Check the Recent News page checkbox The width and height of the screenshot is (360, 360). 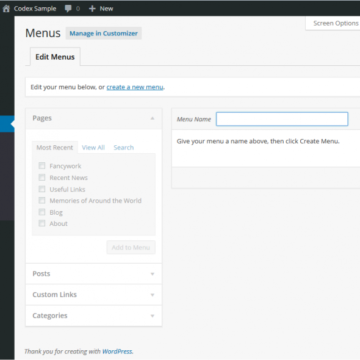coord(42,177)
